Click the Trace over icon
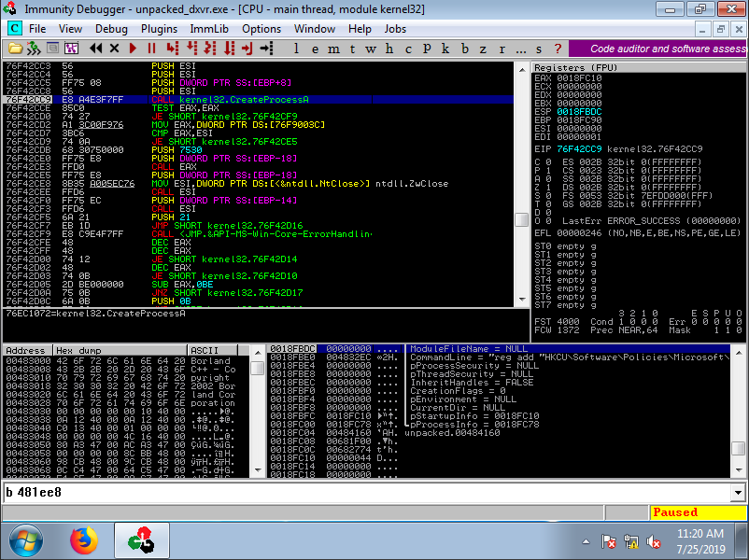The height and width of the screenshot is (560, 749). tap(230, 49)
